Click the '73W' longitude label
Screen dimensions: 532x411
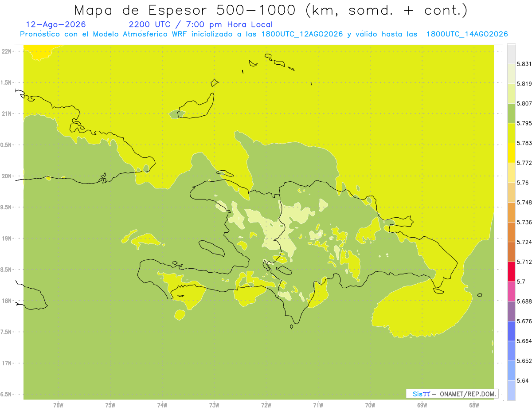(214, 405)
